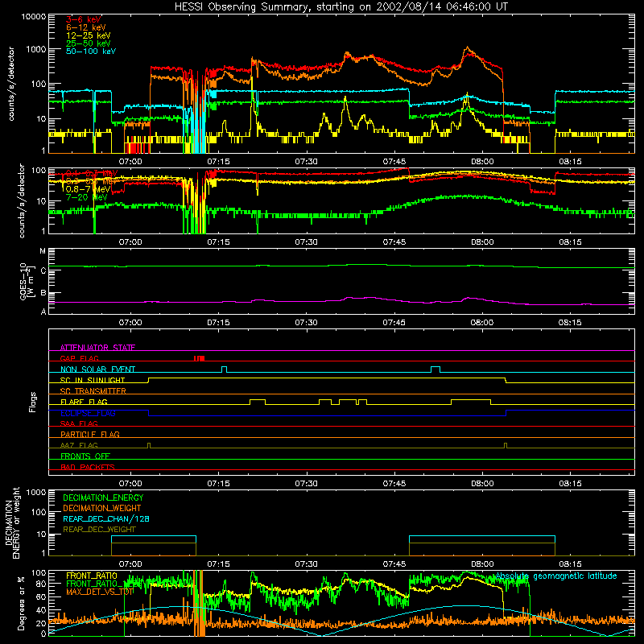Click 08:00 tick under the Flags panel

(482, 484)
